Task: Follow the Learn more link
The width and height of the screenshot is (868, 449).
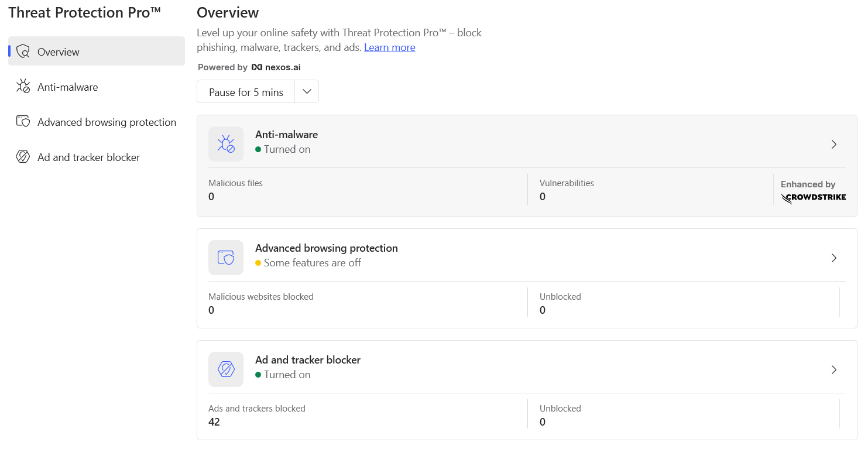Action: click(389, 47)
